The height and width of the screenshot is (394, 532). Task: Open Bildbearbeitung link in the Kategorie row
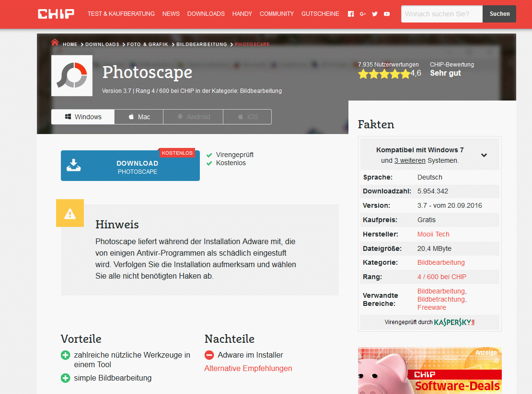click(441, 262)
